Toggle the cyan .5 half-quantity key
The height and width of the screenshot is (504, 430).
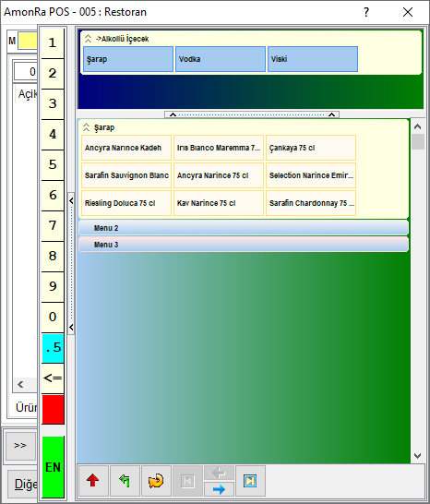tap(53, 347)
